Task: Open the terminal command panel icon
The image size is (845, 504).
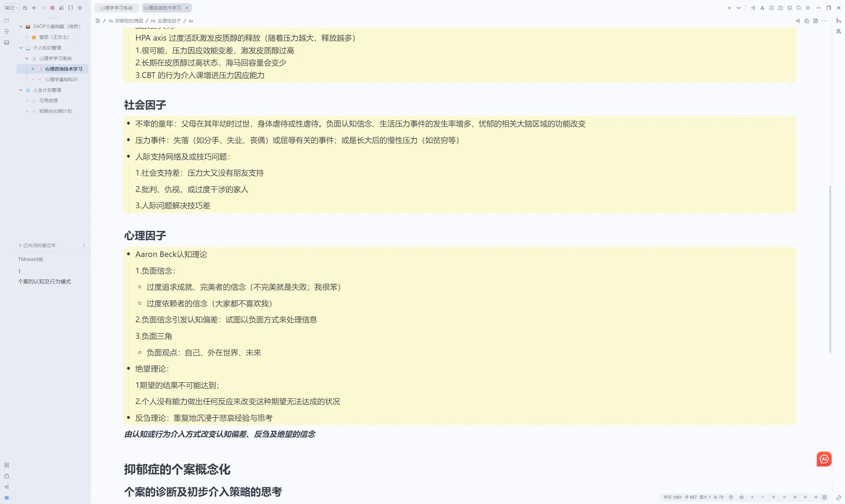Action: [790, 8]
